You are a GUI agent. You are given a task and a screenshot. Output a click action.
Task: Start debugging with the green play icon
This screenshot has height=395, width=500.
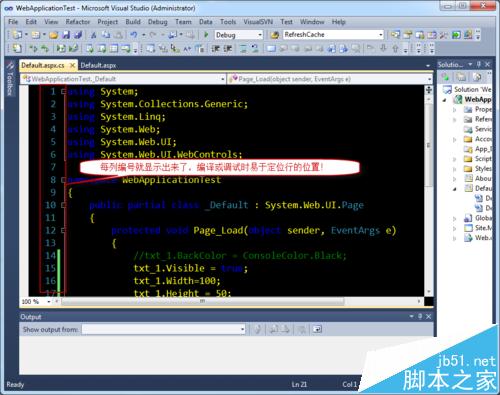click(206, 35)
